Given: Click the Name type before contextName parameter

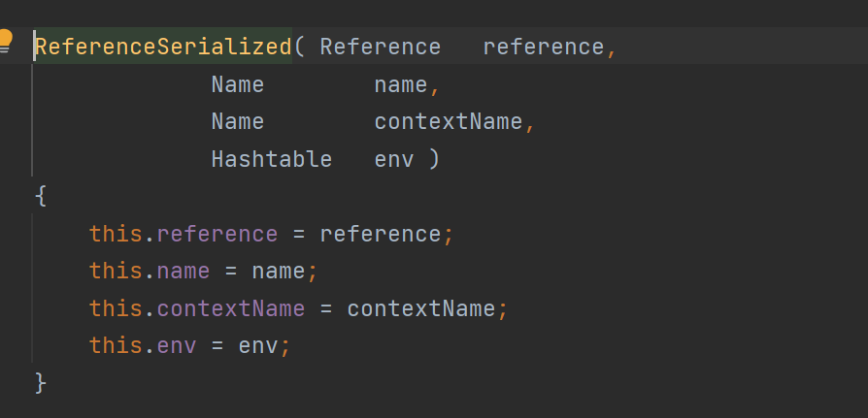Looking at the screenshot, I should pyautogui.click(x=237, y=121).
